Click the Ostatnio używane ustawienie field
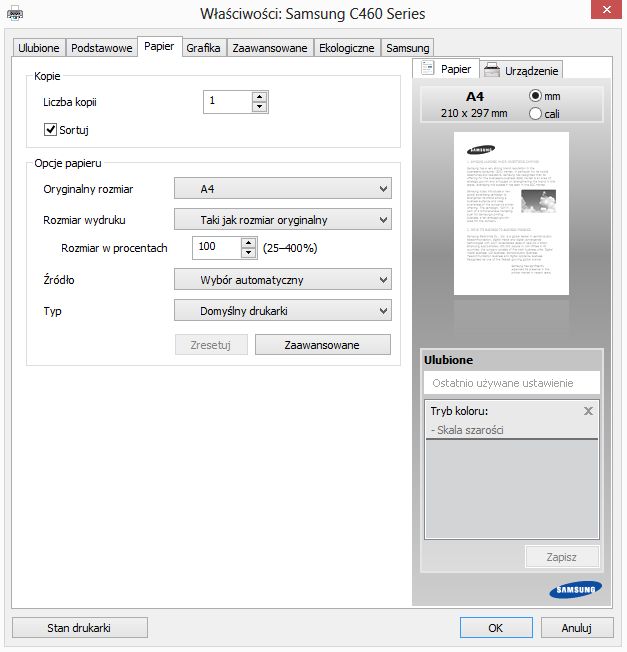Image resolution: width=627 pixels, height=652 pixels. [511, 383]
